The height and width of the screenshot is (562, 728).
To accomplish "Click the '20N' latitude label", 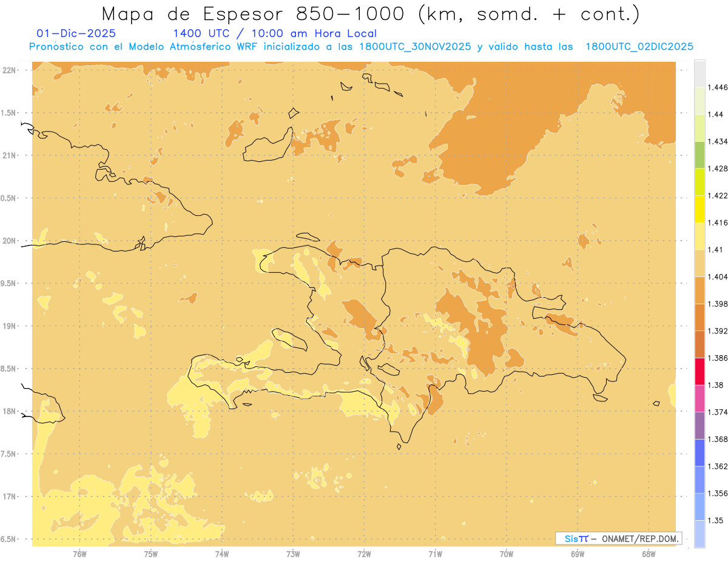I will point(10,241).
